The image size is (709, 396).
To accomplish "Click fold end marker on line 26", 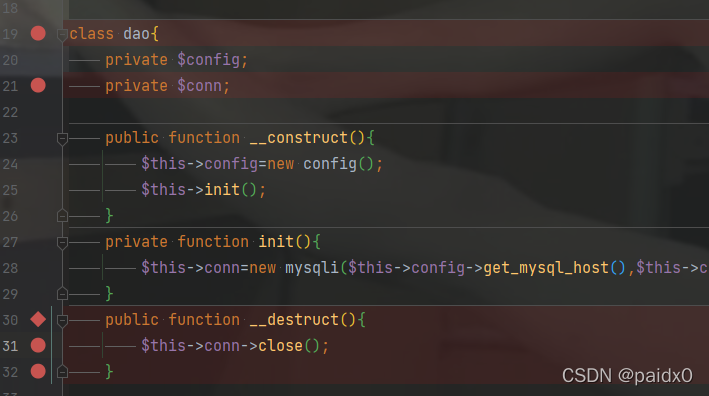I will point(62,216).
